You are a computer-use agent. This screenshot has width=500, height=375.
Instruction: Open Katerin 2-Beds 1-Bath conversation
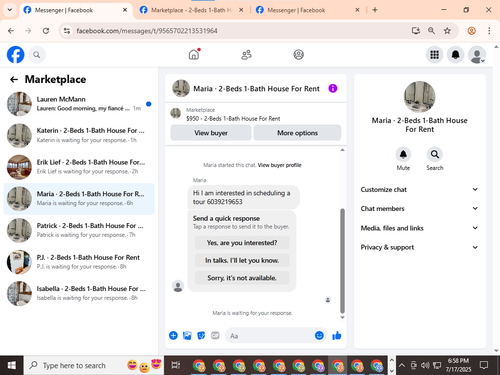click(79, 135)
